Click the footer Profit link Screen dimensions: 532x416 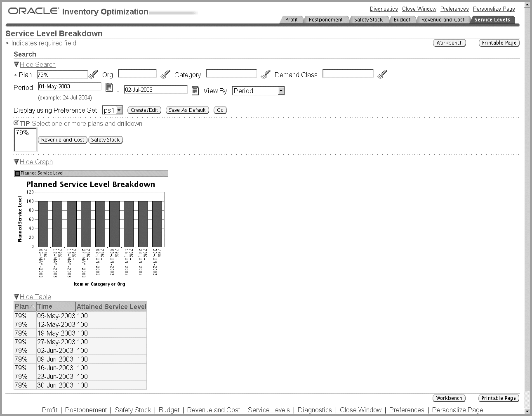point(49,410)
